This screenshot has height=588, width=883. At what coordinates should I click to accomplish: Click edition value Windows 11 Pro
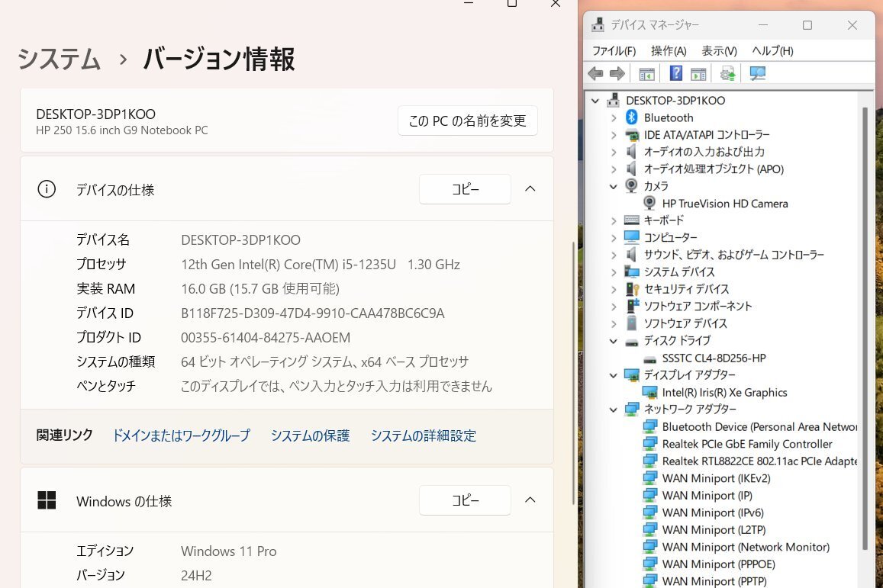pyautogui.click(x=229, y=551)
